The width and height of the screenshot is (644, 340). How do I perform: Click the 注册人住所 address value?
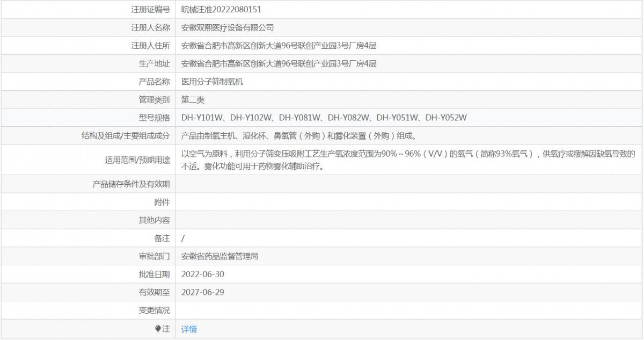tap(279, 46)
